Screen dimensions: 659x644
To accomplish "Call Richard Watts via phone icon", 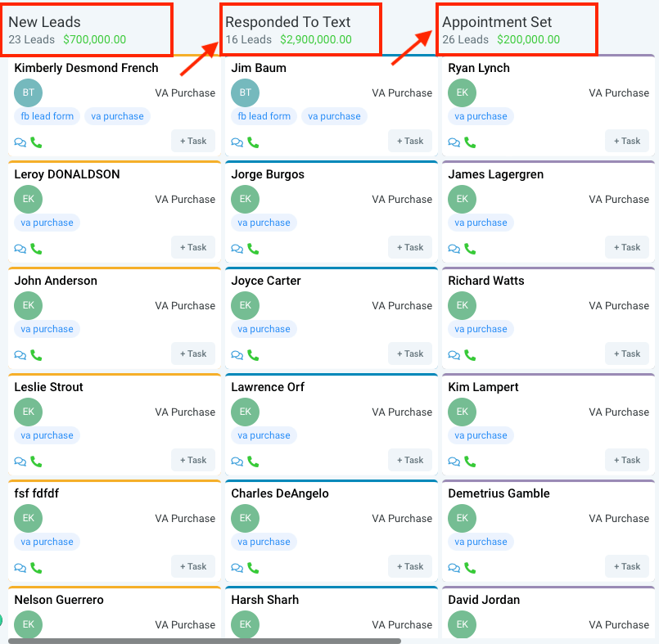I will click(x=470, y=355).
